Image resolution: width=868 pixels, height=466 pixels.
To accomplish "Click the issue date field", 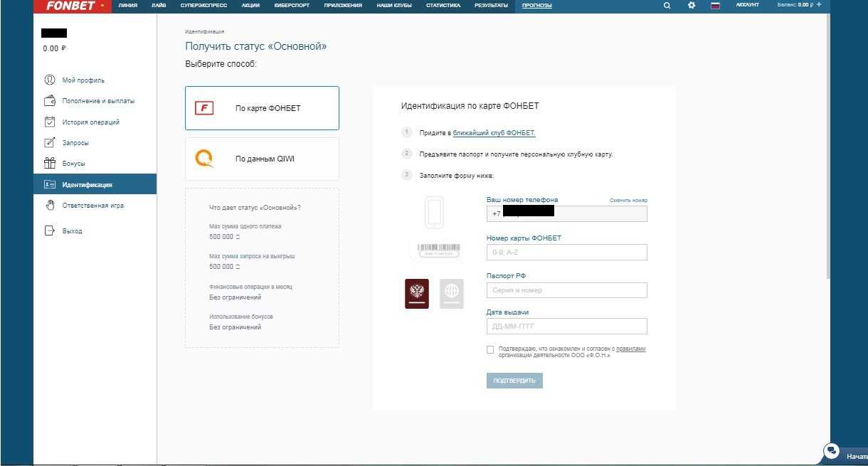I will 567,327.
